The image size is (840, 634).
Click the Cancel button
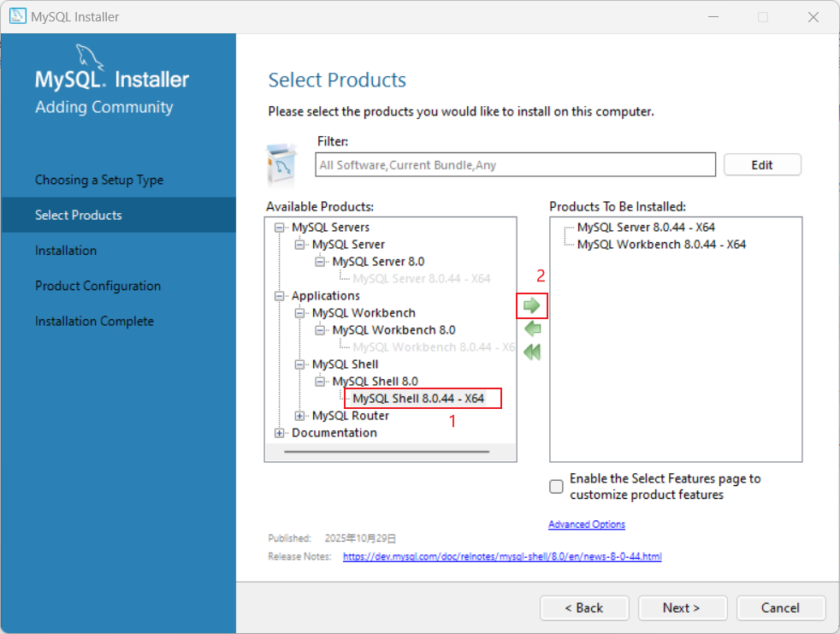[x=780, y=607]
